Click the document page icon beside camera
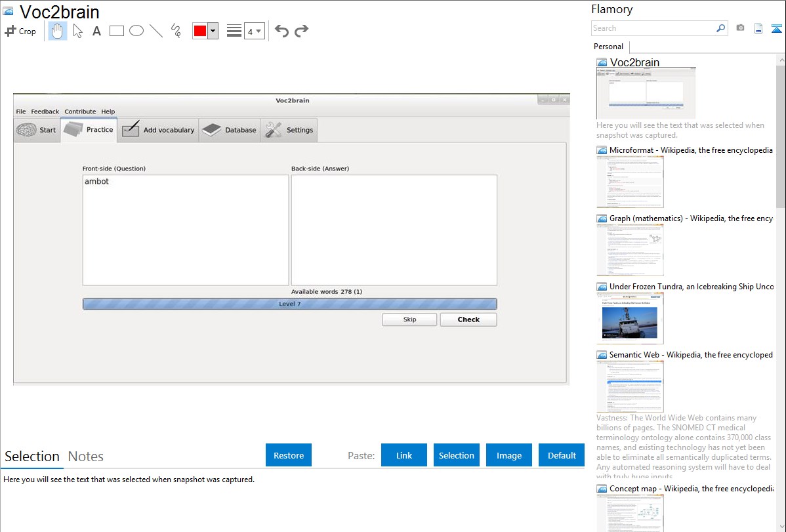 pyautogui.click(x=758, y=28)
